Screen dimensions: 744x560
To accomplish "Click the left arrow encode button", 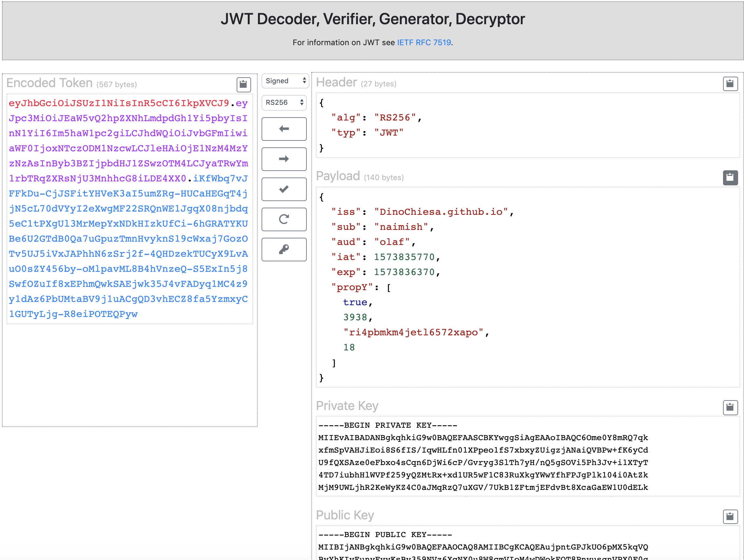I will click(x=284, y=129).
